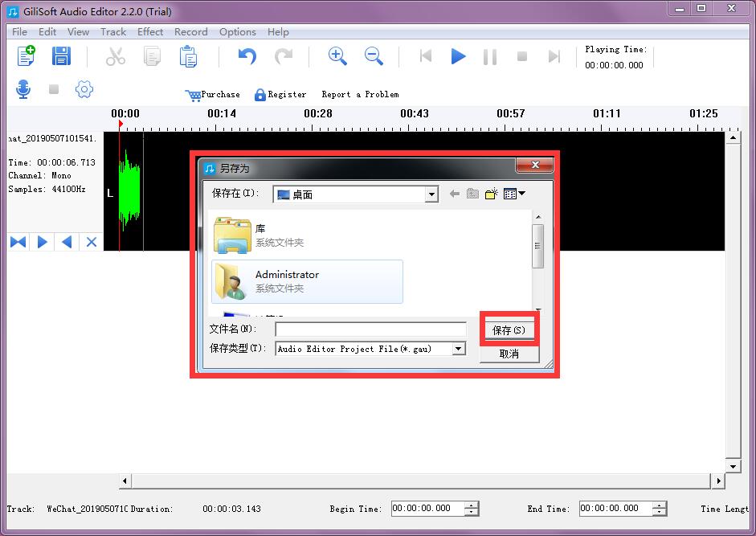Open the 保存类型 file type dropdown
The image size is (756, 536).
pos(458,349)
